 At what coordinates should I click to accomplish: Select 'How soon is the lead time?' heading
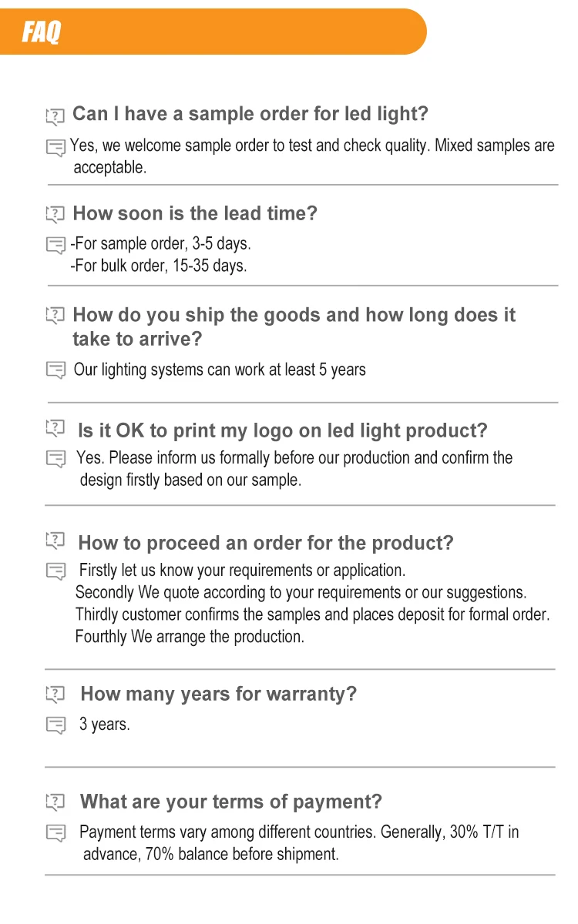click(195, 213)
